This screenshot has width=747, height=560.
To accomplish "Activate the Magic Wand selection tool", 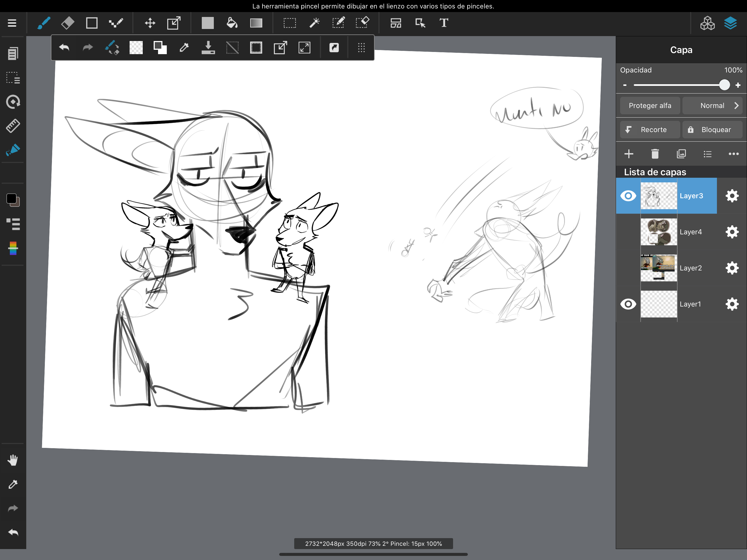I will point(314,23).
